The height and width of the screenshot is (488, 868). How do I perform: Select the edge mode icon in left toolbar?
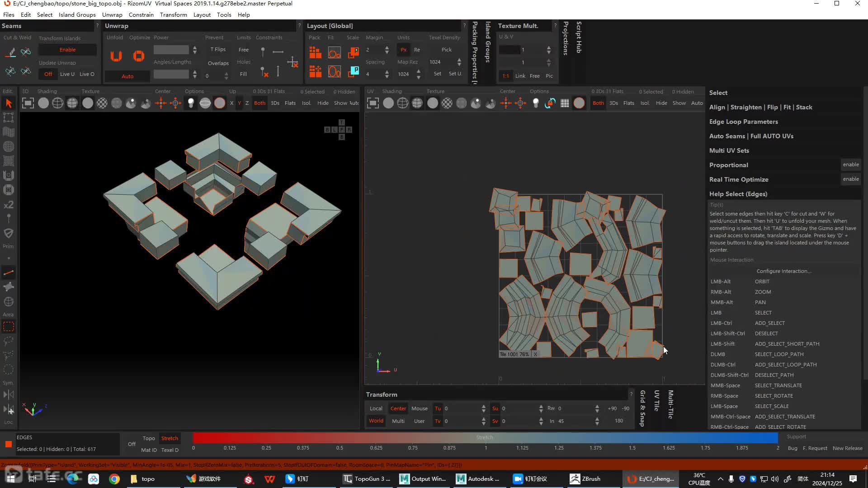click(x=9, y=272)
